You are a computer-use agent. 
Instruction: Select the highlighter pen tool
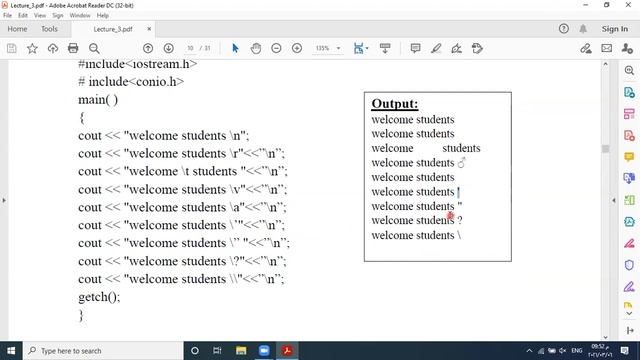tap(436, 49)
